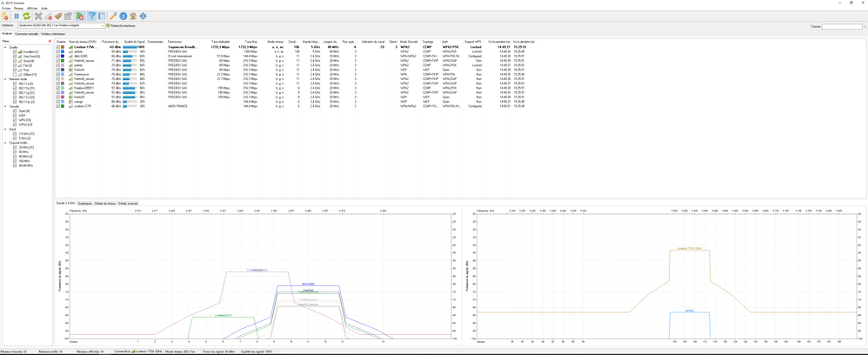Click dark blue swatch of dlink-D605 row
The image size is (868, 355).
(x=63, y=56)
